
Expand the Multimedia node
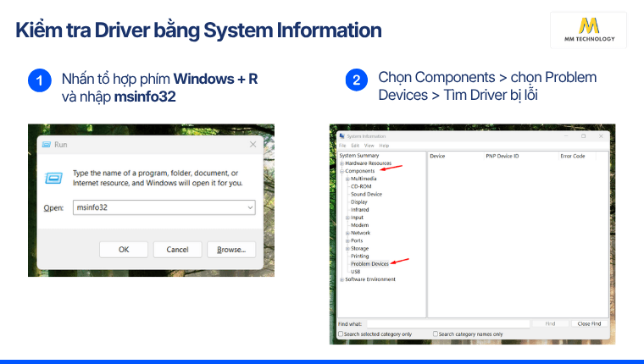347,179
